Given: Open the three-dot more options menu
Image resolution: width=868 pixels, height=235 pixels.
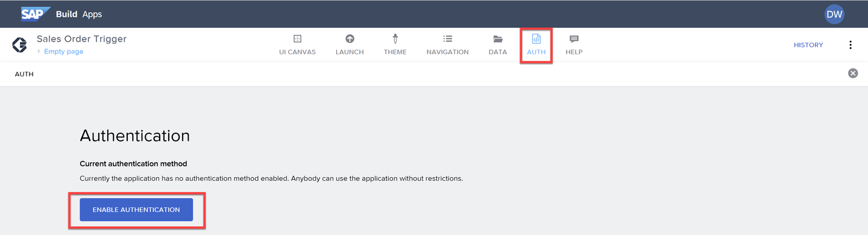Looking at the screenshot, I should pos(851,45).
